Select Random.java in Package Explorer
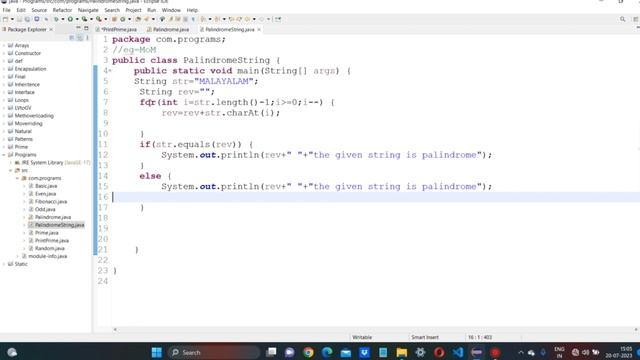Image resolution: width=640 pixels, height=360 pixels. click(x=49, y=248)
